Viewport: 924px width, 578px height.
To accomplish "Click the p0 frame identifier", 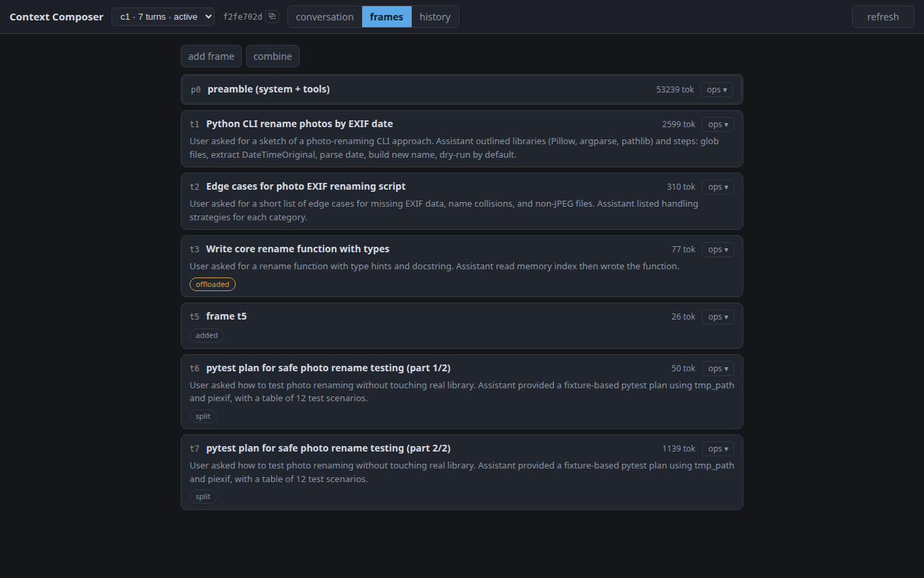I will [196, 90].
